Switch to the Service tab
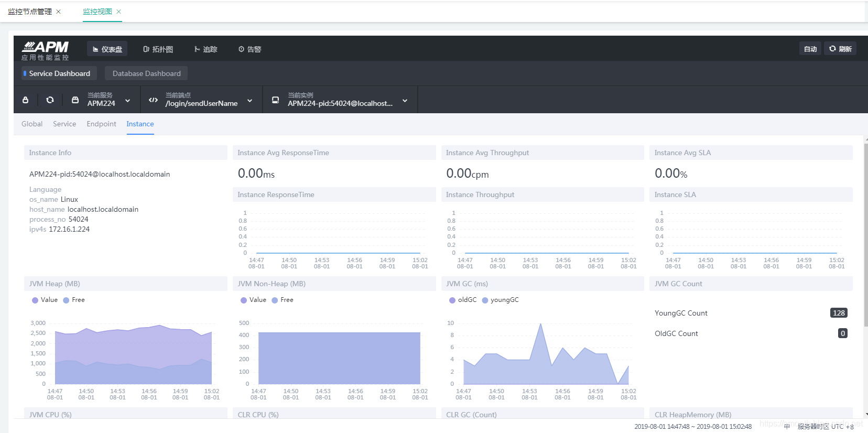 click(x=64, y=124)
